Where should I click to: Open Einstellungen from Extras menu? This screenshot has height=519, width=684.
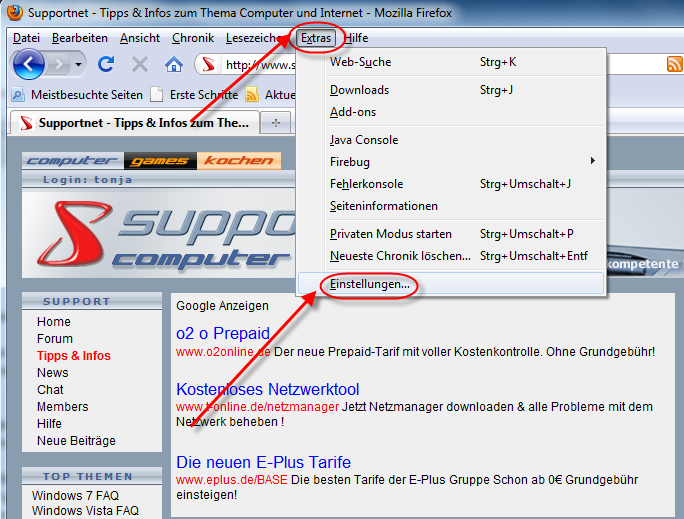tap(451, 284)
